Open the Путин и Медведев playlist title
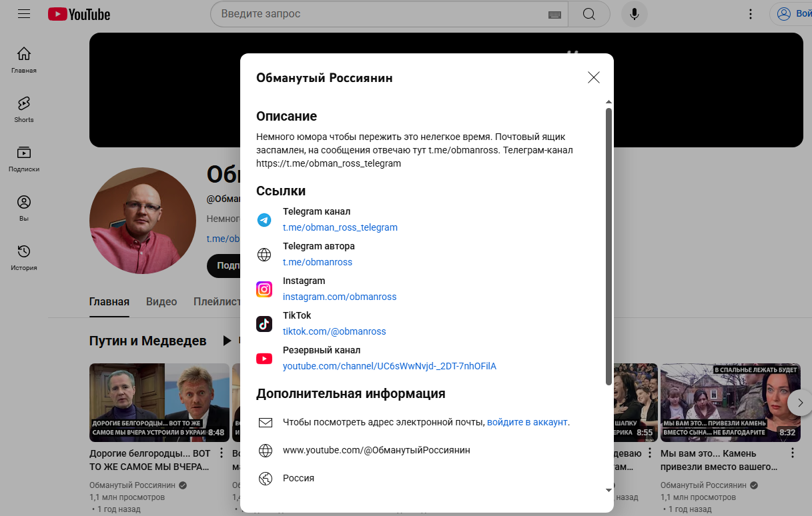Image resolution: width=812 pixels, height=516 pixels. click(x=148, y=341)
